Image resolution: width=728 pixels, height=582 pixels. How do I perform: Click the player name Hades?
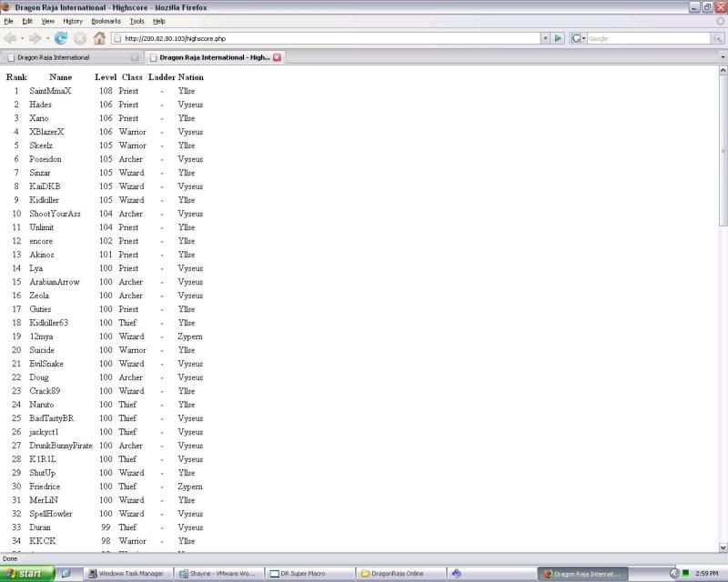[40, 105]
